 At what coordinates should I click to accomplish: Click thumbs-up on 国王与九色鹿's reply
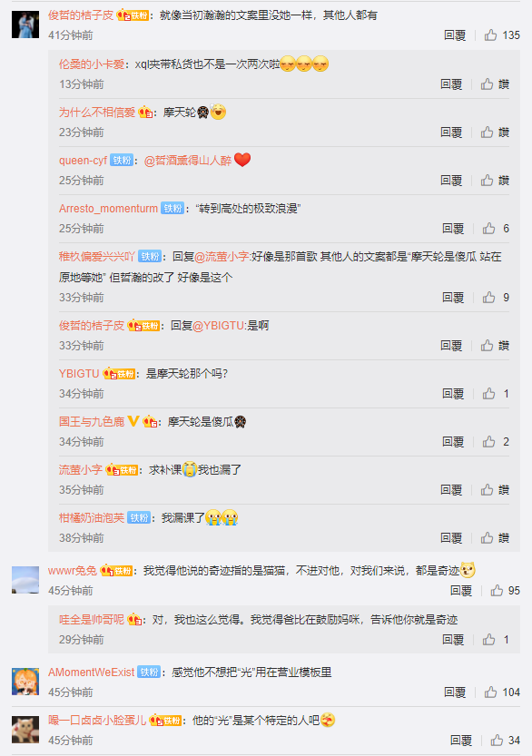point(488,442)
